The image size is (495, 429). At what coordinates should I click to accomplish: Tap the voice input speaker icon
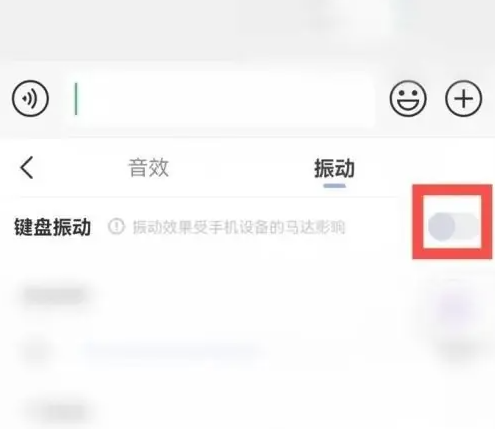30,99
